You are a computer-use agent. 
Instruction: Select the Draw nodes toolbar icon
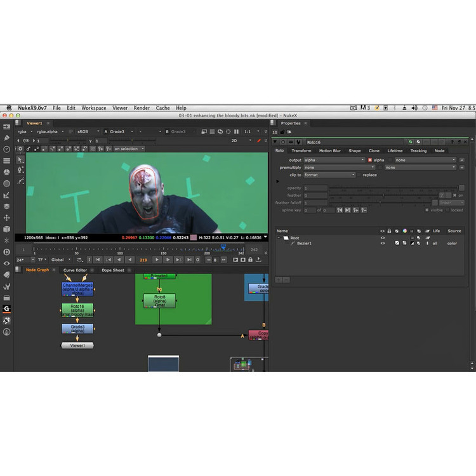(x=7, y=138)
